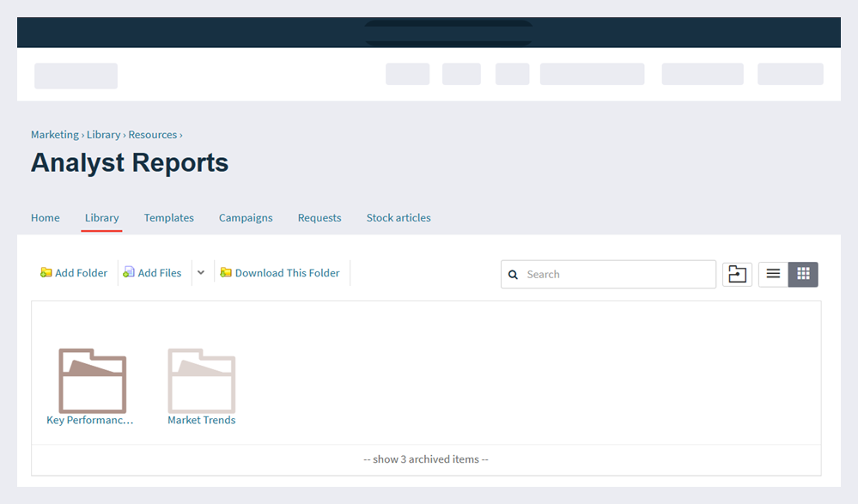
Task: Toggle list layout for the file browser
Action: click(772, 273)
